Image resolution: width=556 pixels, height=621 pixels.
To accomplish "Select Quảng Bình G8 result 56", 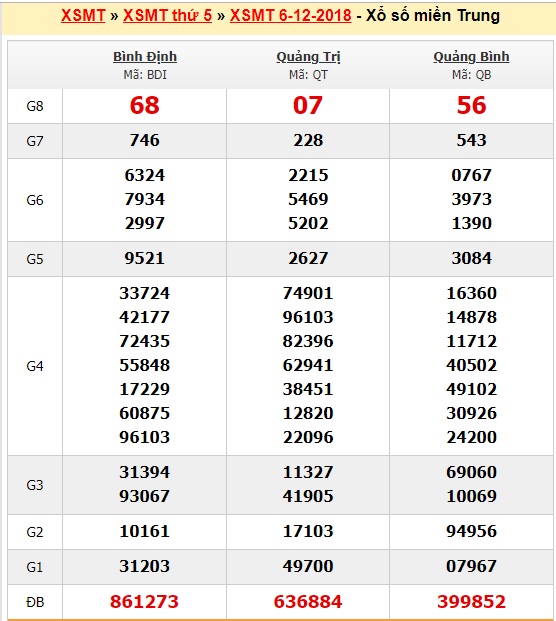I will [x=471, y=105].
